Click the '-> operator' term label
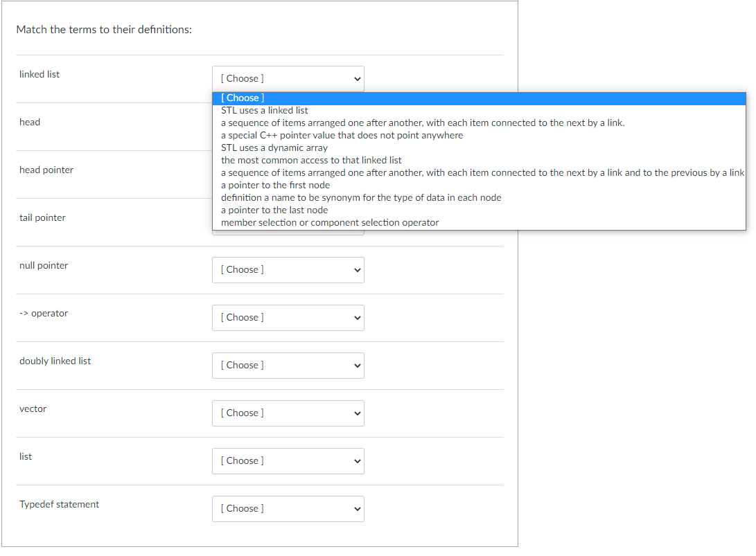The image size is (756, 556). (x=44, y=313)
